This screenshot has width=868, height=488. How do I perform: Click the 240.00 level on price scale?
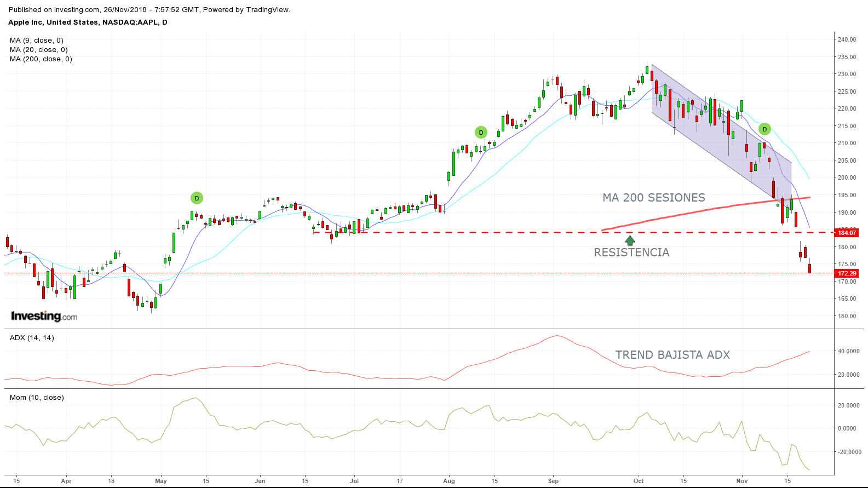click(x=847, y=39)
